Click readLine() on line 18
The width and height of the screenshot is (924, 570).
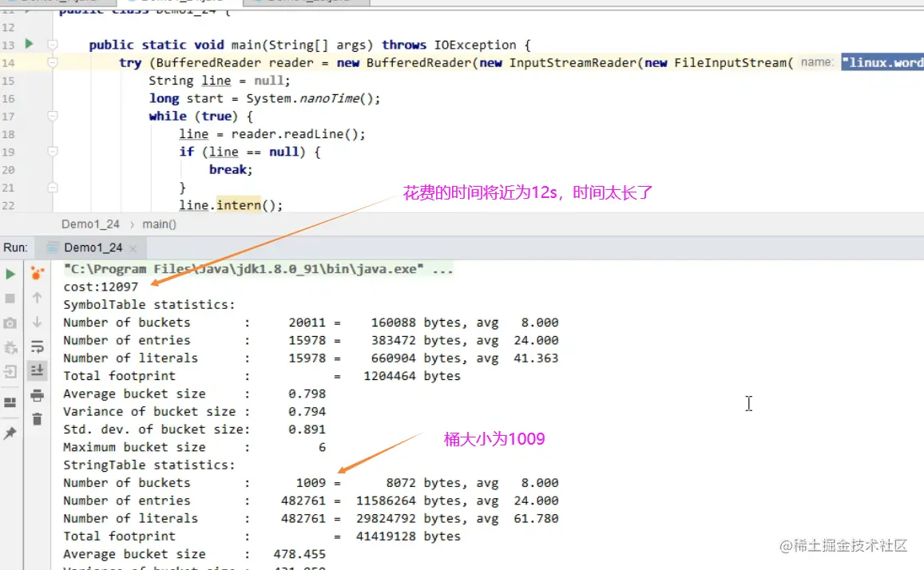320,134
